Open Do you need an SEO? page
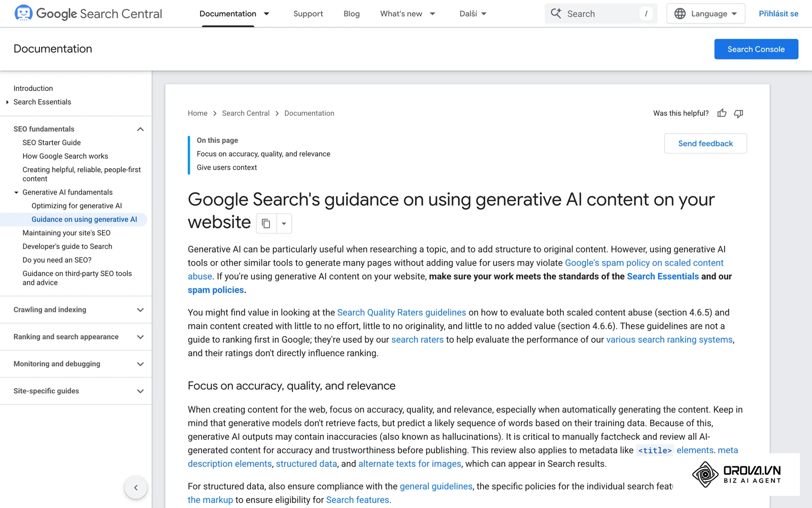 (x=57, y=260)
